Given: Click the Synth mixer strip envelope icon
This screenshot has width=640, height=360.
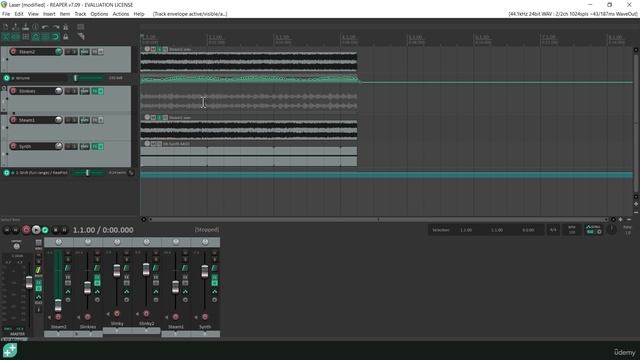Looking at the screenshot, I should click(x=215, y=291).
